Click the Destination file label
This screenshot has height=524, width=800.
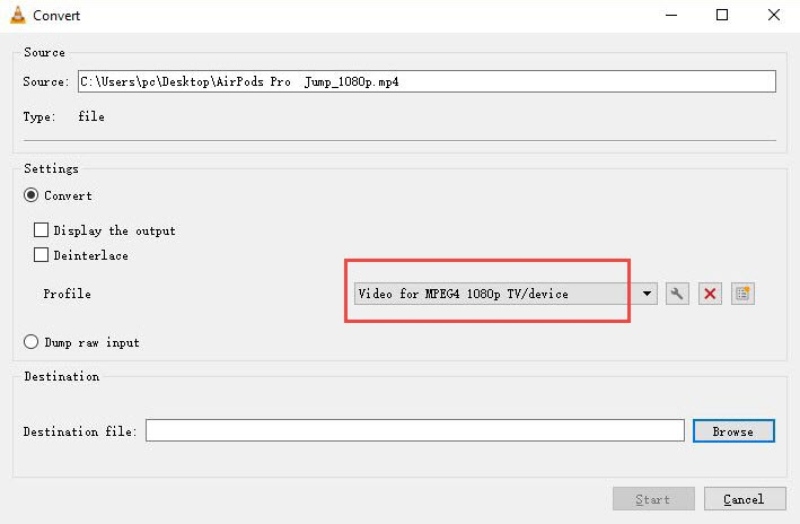[x=82, y=431]
